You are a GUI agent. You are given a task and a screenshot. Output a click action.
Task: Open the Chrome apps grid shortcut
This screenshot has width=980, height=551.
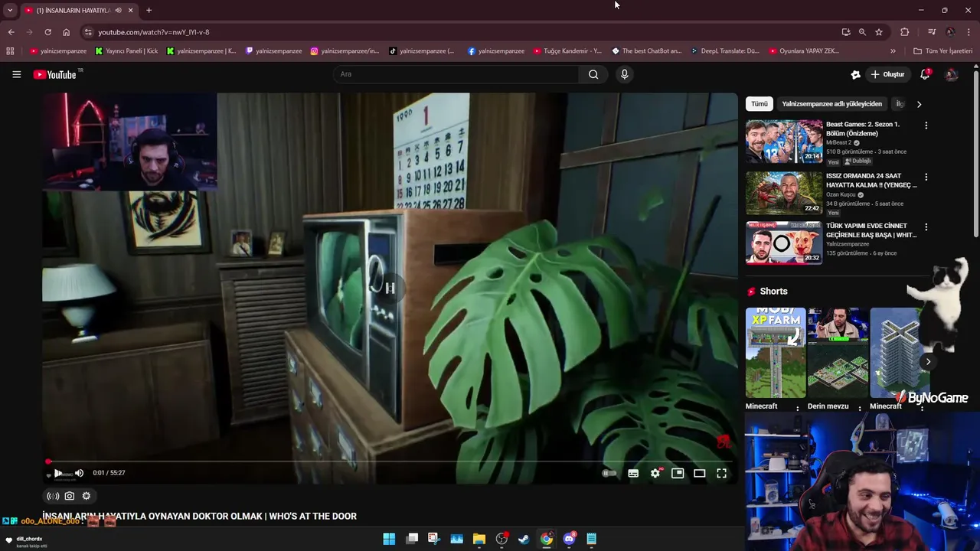[10, 51]
